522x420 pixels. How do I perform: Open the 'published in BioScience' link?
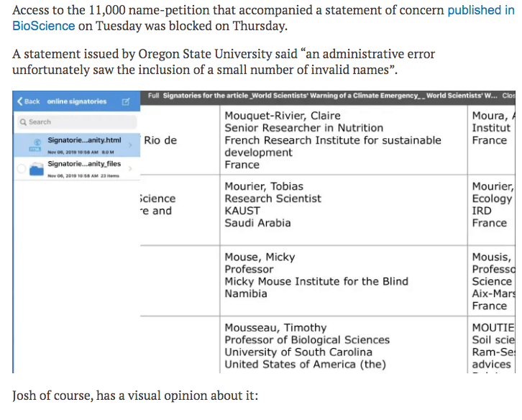pyautogui.click(x=480, y=10)
